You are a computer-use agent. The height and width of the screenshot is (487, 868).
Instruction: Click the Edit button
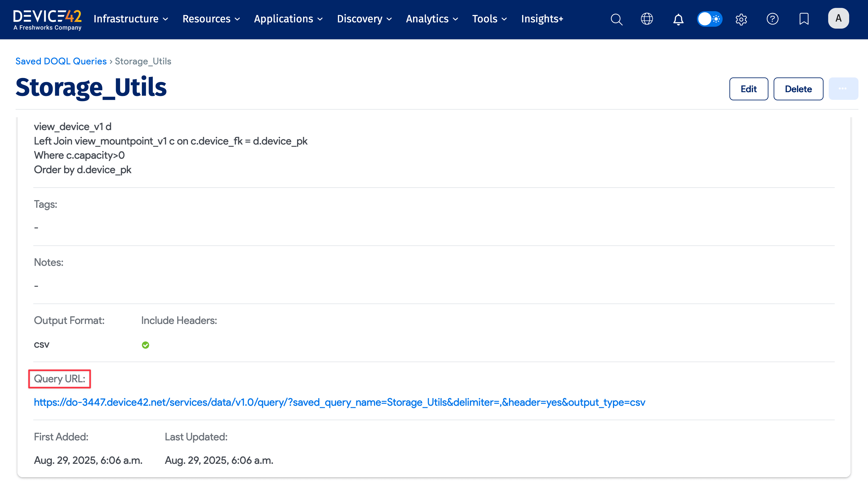(x=749, y=89)
